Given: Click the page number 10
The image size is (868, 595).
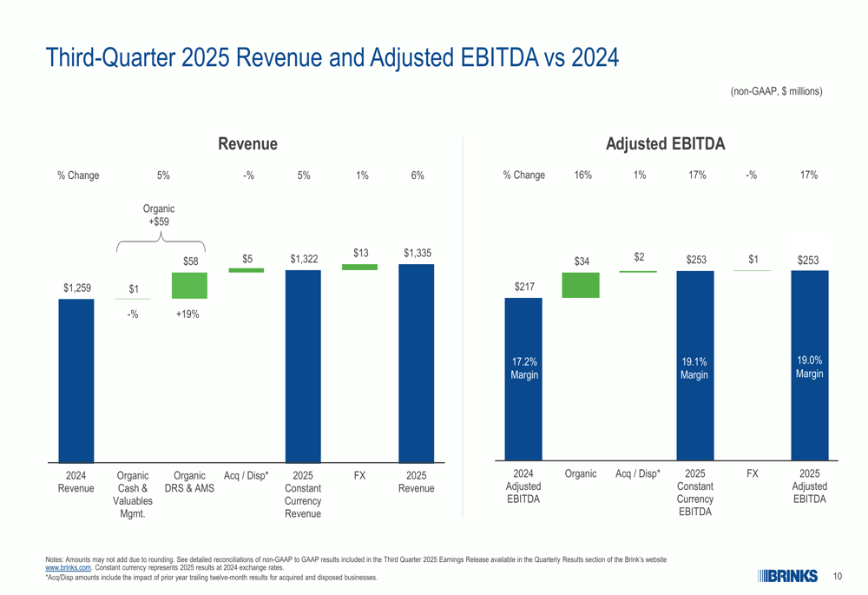Looking at the screenshot, I should point(838,576).
